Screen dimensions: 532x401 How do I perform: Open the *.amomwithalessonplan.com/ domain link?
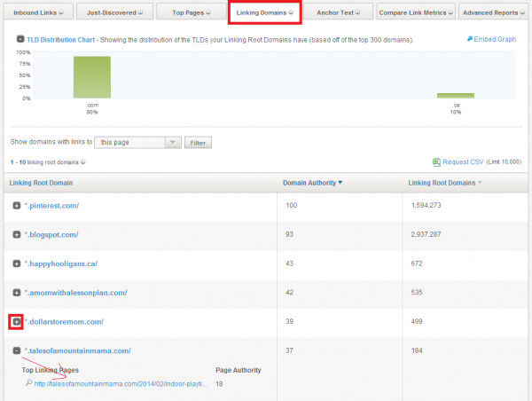[75, 293]
